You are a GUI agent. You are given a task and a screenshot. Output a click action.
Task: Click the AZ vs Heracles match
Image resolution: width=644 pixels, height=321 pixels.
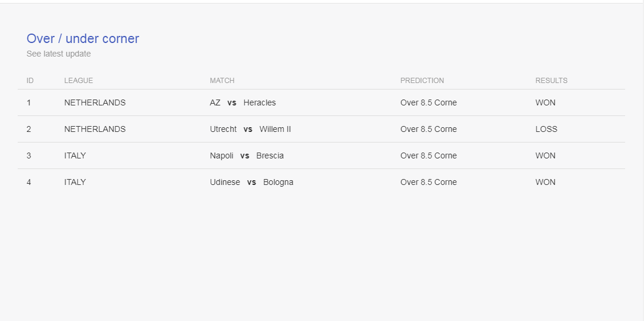point(243,102)
